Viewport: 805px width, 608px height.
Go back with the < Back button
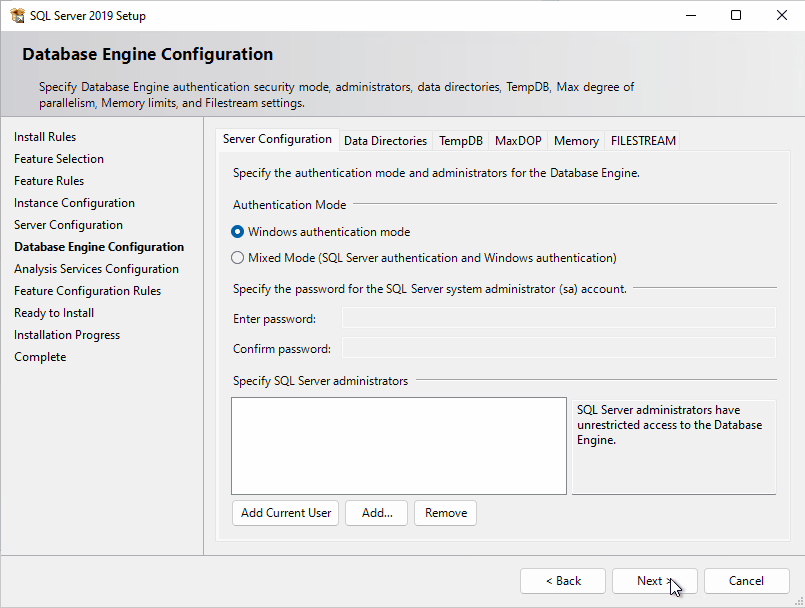coord(563,581)
